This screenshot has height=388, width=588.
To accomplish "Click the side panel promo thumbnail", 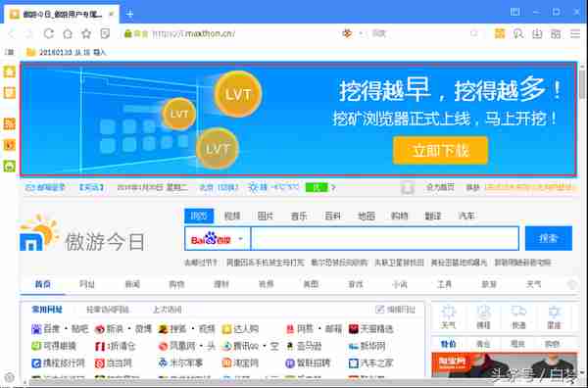I will tap(504, 364).
